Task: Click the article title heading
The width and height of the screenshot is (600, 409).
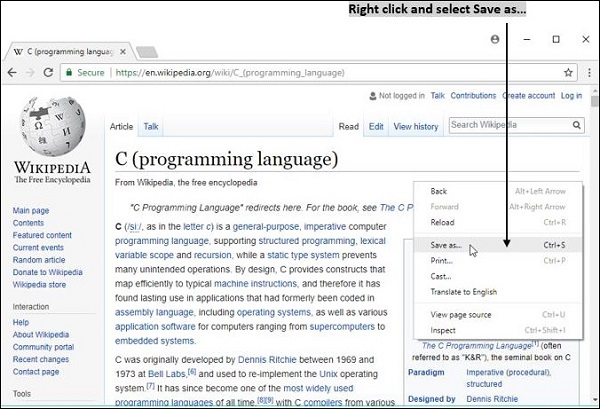Action: (227, 159)
